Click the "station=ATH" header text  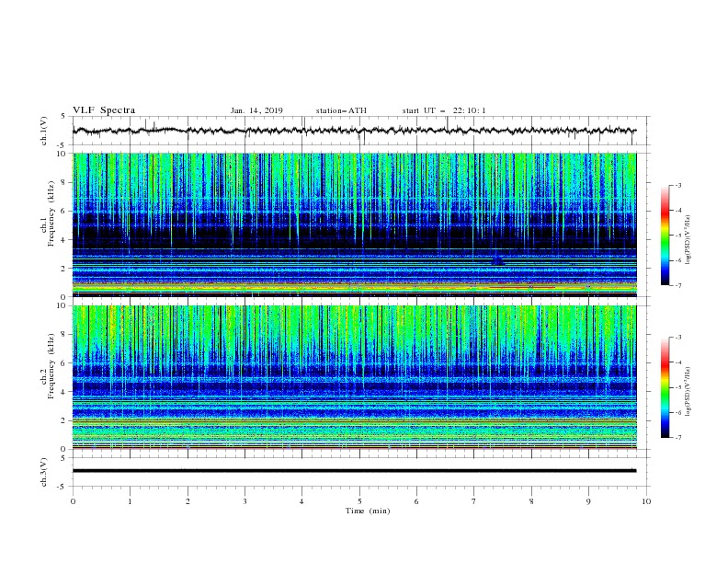[341, 110]
